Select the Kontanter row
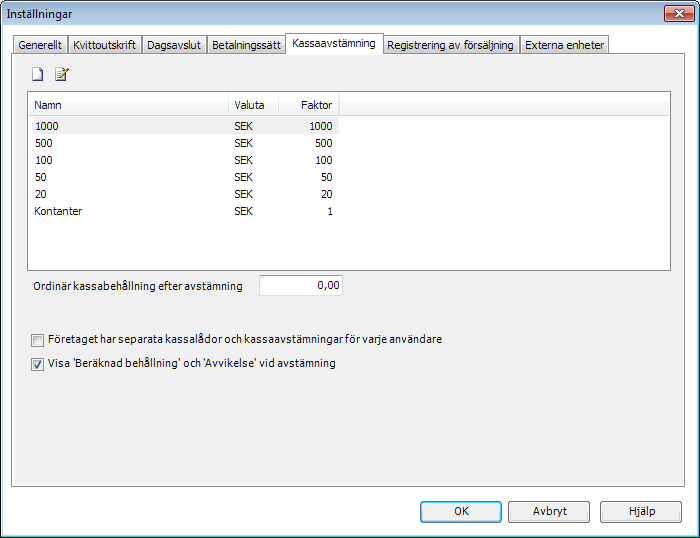700x538 pixels. click(x=186, y=211)
